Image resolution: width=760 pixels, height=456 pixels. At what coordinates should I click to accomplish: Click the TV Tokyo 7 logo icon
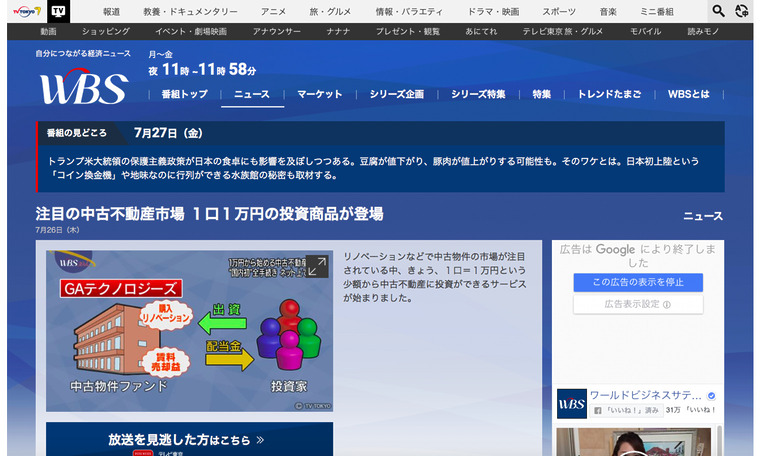pyautogui.click(x=25, y=11)
